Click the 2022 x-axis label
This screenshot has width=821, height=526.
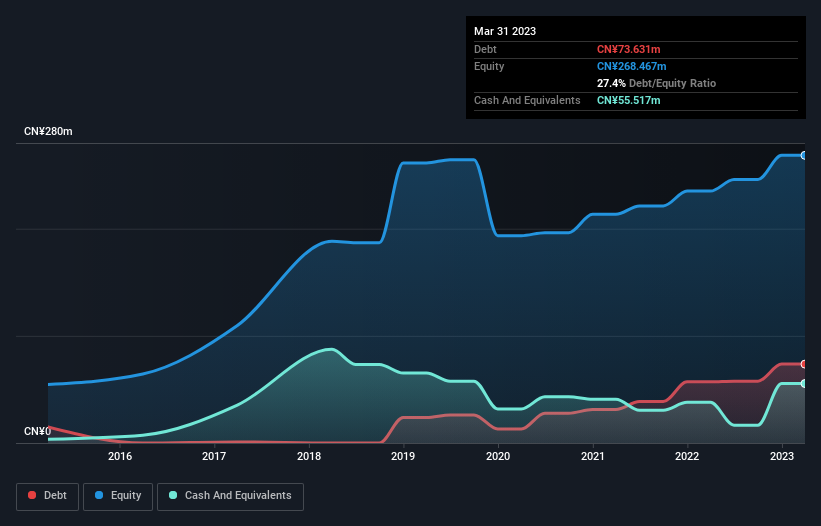click(687, 456)
